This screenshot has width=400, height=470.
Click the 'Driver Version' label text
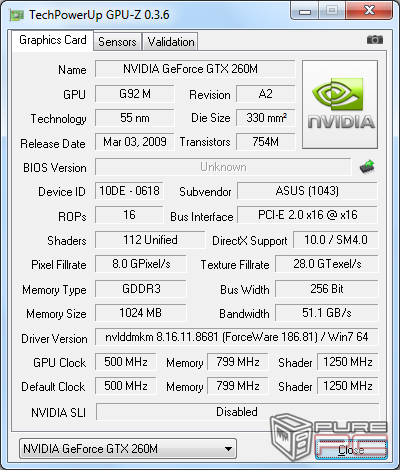click(54, 339)
